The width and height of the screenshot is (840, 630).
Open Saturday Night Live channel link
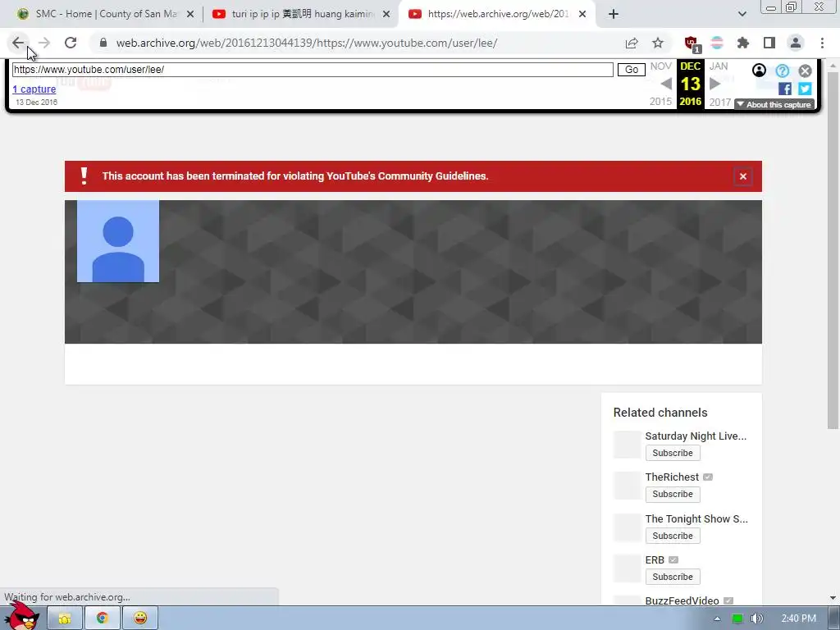pyautogui.click(x=696, y=436)
